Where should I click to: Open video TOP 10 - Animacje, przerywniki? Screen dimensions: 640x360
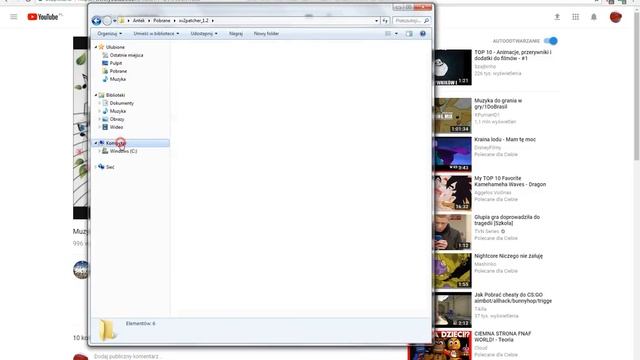point(513,55)
